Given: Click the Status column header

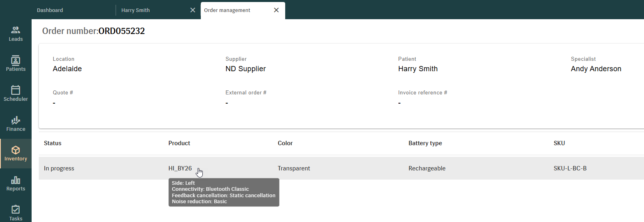Looking at the screenshot, I should point(53,143).
